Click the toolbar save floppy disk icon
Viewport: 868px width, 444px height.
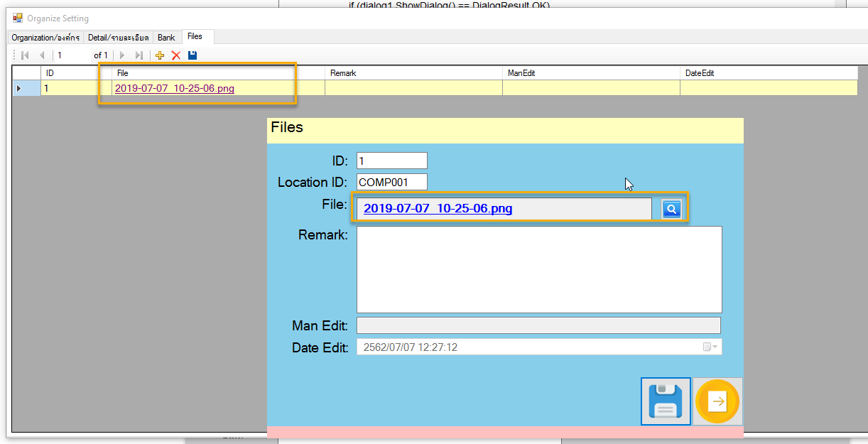pos(192,55)
